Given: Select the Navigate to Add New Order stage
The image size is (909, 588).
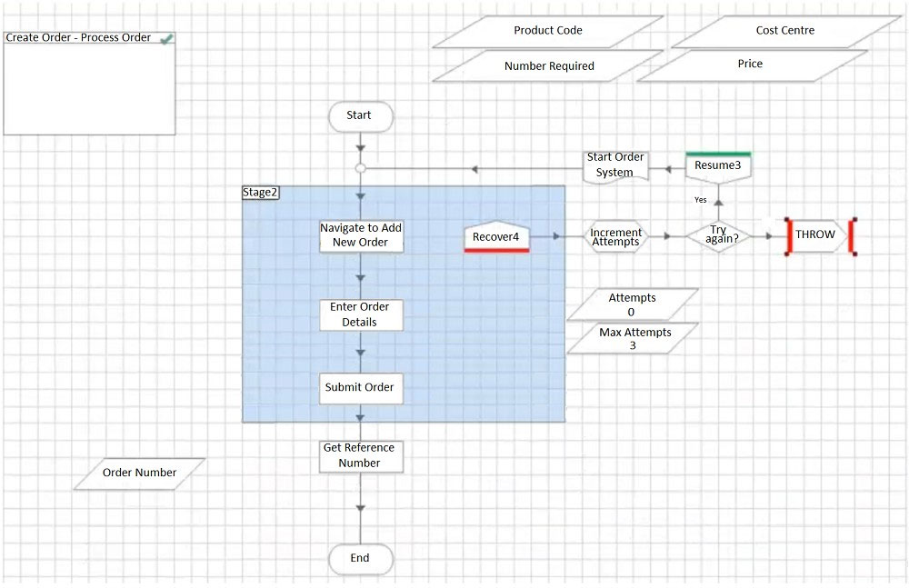Looking at the screenshot, I should point(361,235).
